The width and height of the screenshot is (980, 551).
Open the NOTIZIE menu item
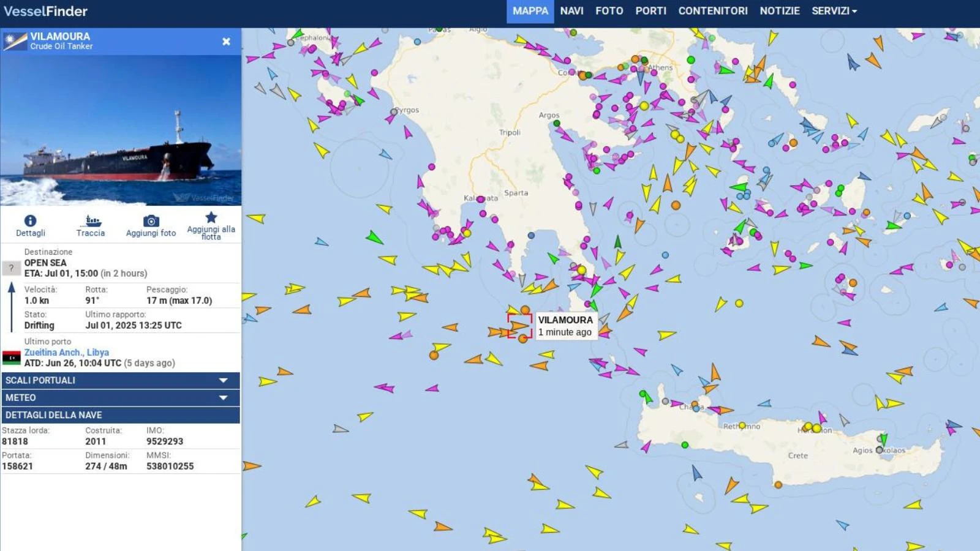[780, 11]
